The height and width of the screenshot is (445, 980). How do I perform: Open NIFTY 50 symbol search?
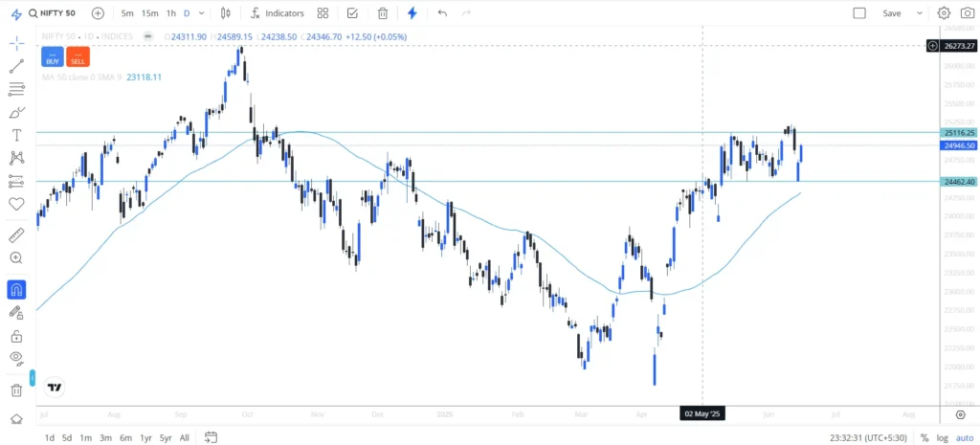[52, 13]
